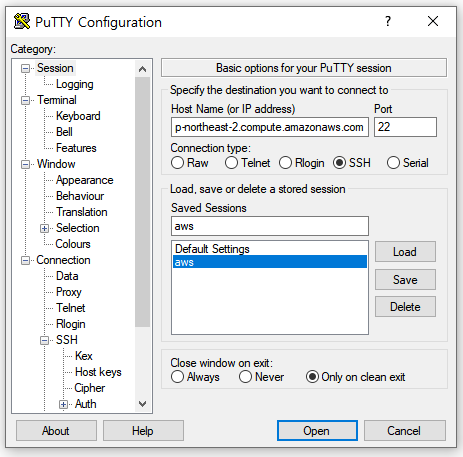This screenshot has height=457, width=463.
Task: Open the SSH category in the tree
Action: pyautogui.click(x=67, y=340)
